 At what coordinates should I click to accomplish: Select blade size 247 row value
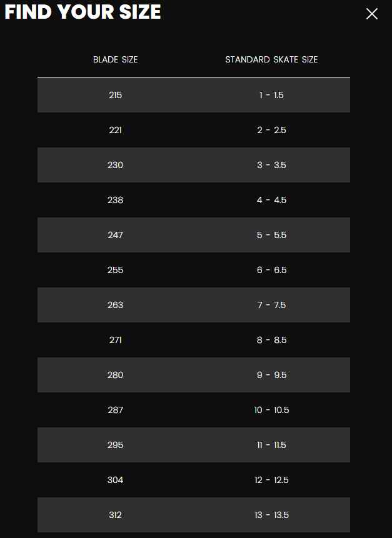point(116,235)
